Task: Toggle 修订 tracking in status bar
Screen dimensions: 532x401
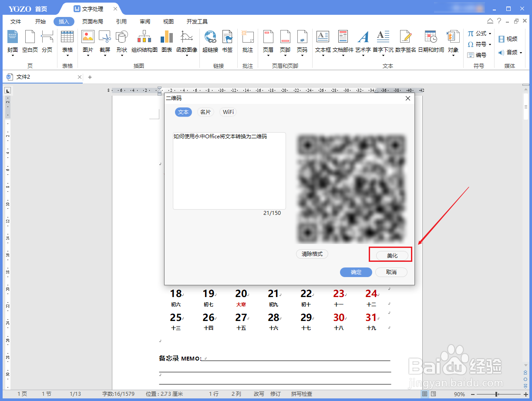Action: tap(276, 394)
